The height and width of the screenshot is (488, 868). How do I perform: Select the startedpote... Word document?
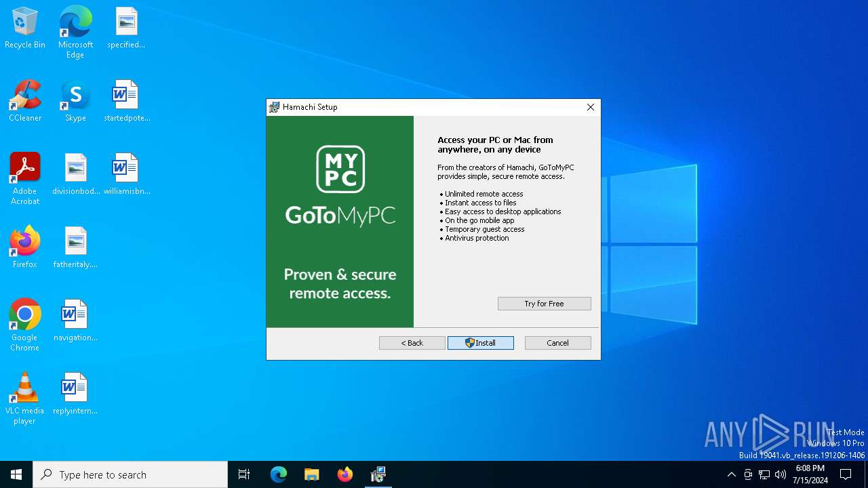tap(126, 101)
